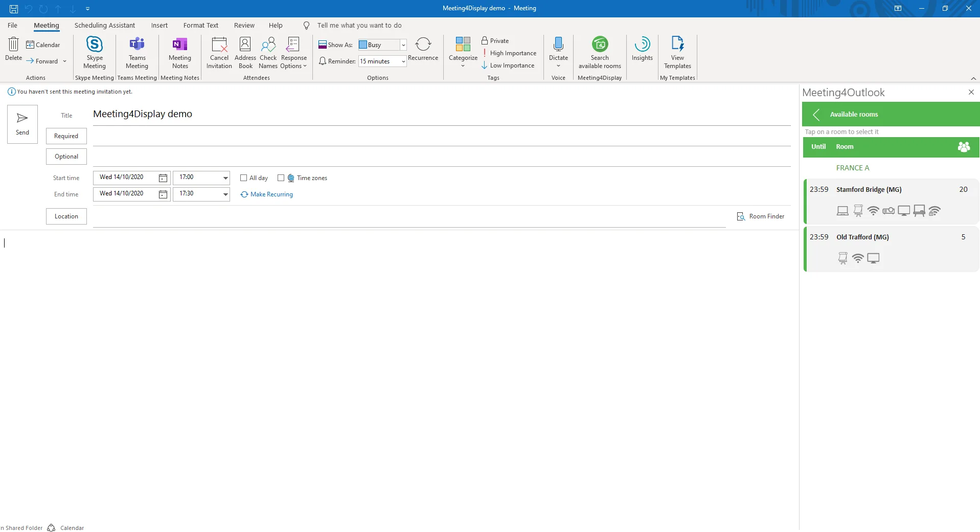Go back in Available rooms panel
980x532 pixels.
[x=816, y=115]
